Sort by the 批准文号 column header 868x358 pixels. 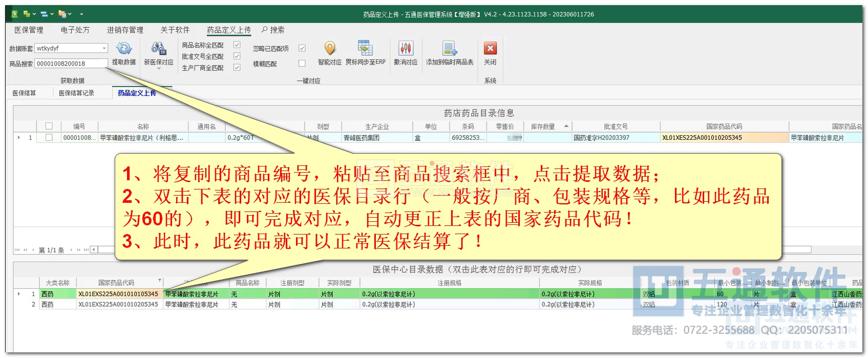616,126
